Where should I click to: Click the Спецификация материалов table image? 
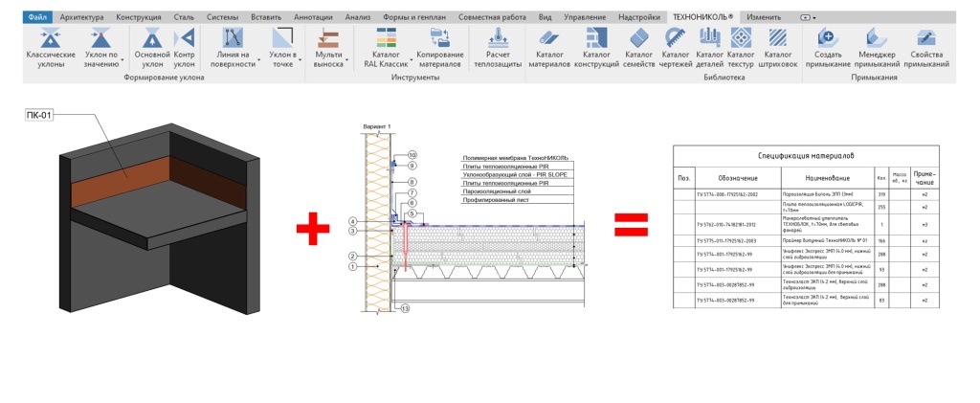point(806,227)
